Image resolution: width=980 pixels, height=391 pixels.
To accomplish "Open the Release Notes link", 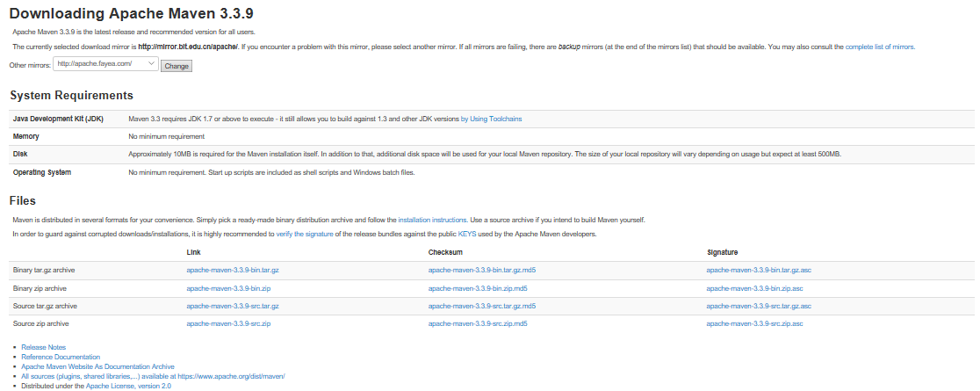I will coord(43,347).
